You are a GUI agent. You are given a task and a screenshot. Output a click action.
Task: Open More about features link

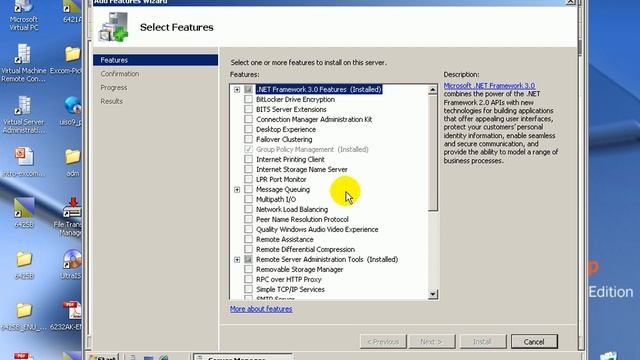[x=261, y=309]
